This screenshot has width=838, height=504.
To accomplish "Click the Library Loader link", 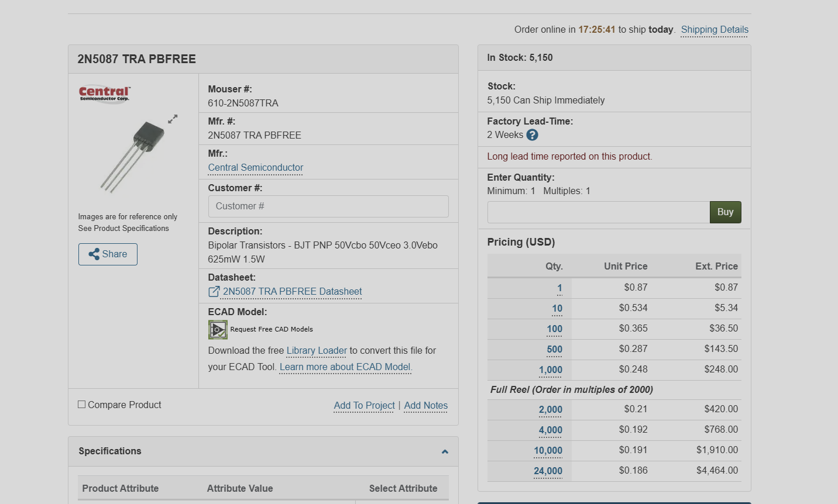I will click(x=317, y=351).
